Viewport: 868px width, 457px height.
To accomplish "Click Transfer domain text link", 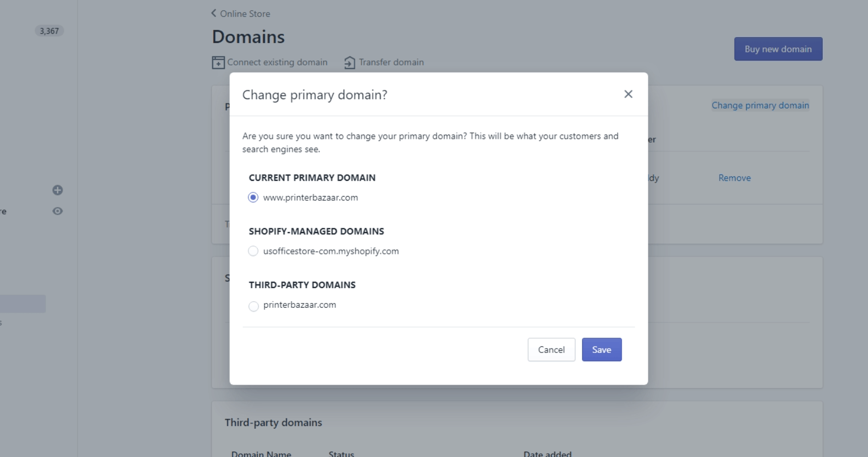I will pos(391,62).
